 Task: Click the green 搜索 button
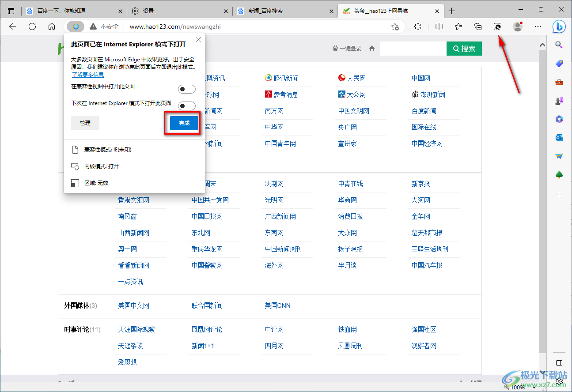(x=464, y=49)
